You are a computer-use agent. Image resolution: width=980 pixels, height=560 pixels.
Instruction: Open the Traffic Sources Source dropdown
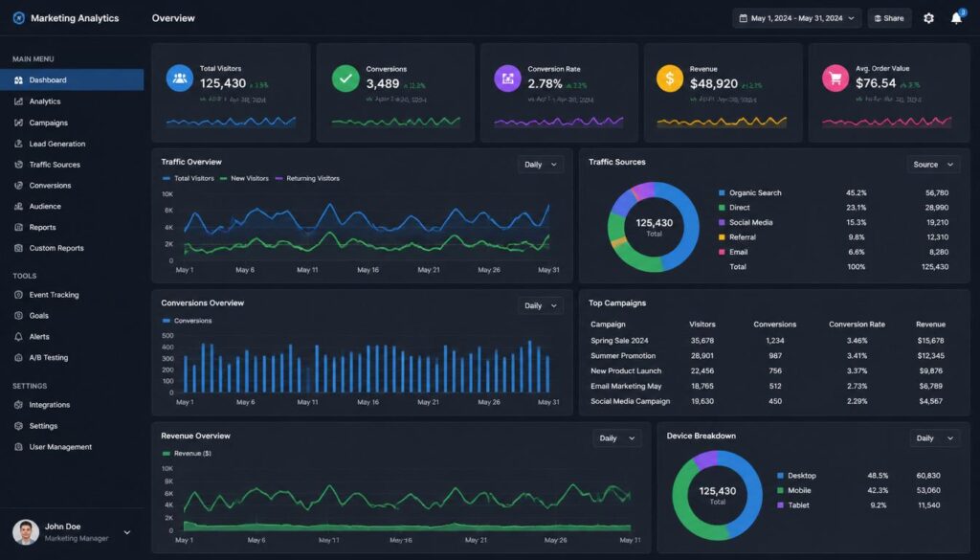click(933, 165)
